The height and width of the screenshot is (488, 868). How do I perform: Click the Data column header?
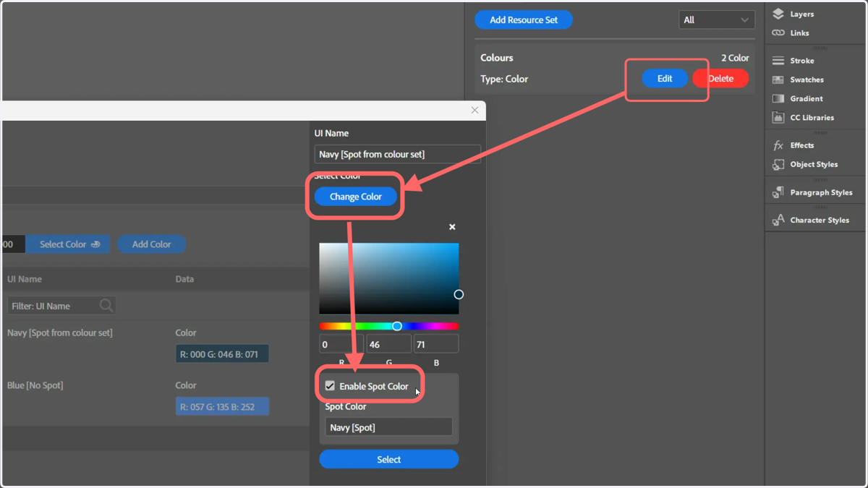pyautogui.click(x=184, y=279)
